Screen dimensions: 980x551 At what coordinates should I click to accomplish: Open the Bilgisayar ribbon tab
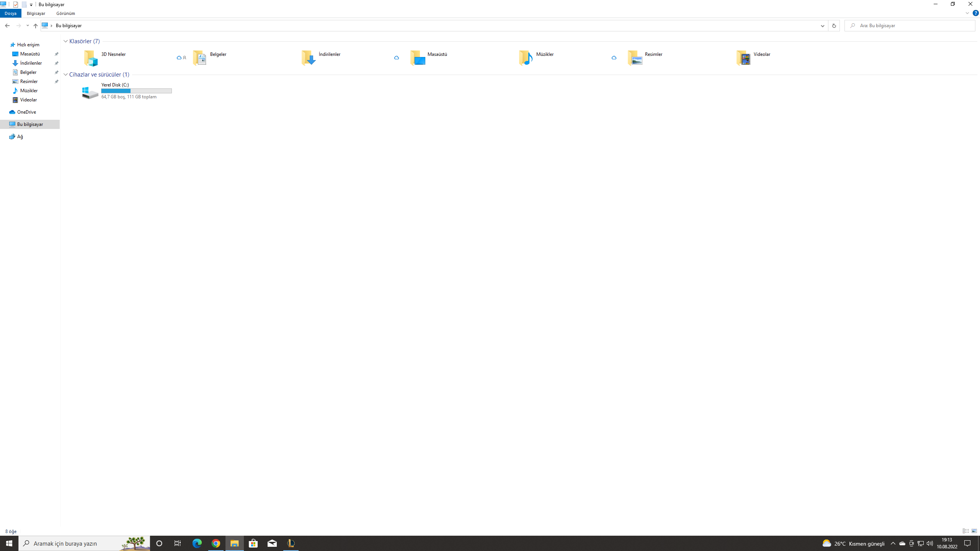(x=36, y=13)
